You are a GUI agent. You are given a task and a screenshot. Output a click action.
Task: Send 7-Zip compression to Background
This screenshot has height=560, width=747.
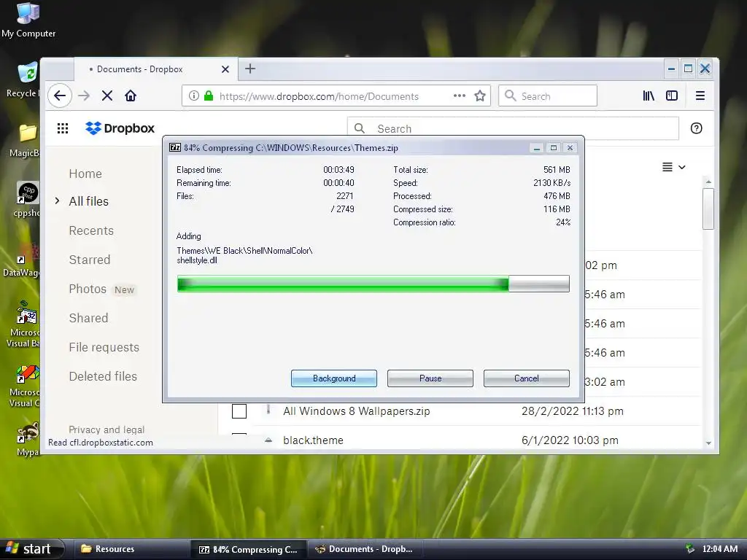(x=334, y=378)
